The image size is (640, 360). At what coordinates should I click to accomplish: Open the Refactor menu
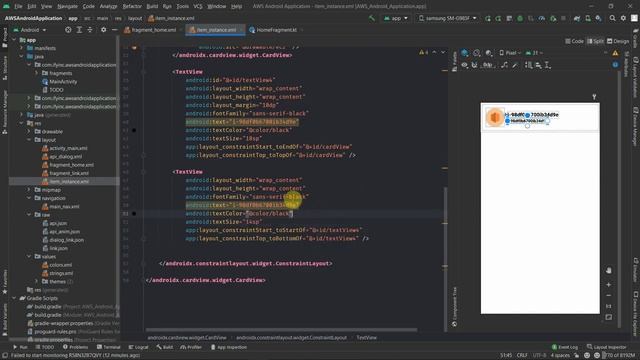click(132, 6)
